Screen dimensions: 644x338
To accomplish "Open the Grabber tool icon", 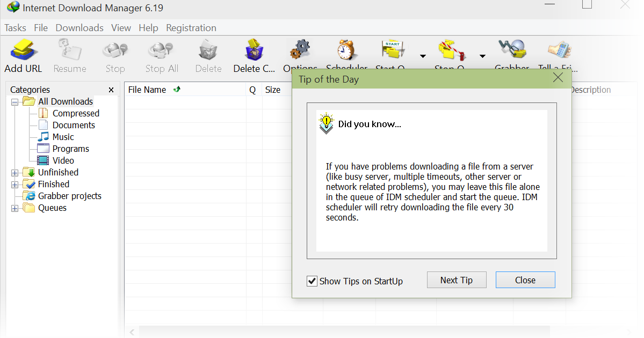I will click(x=512, y=49).
